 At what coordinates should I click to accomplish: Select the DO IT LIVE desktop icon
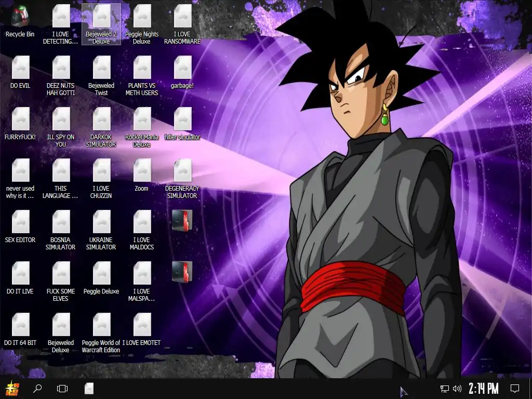click(20, 278)
